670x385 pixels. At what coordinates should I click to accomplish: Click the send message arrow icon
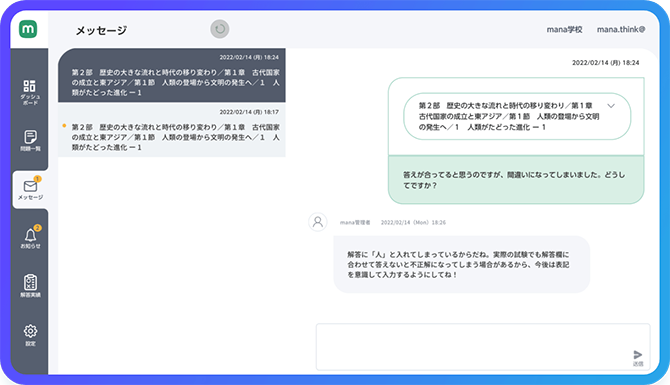638,355
